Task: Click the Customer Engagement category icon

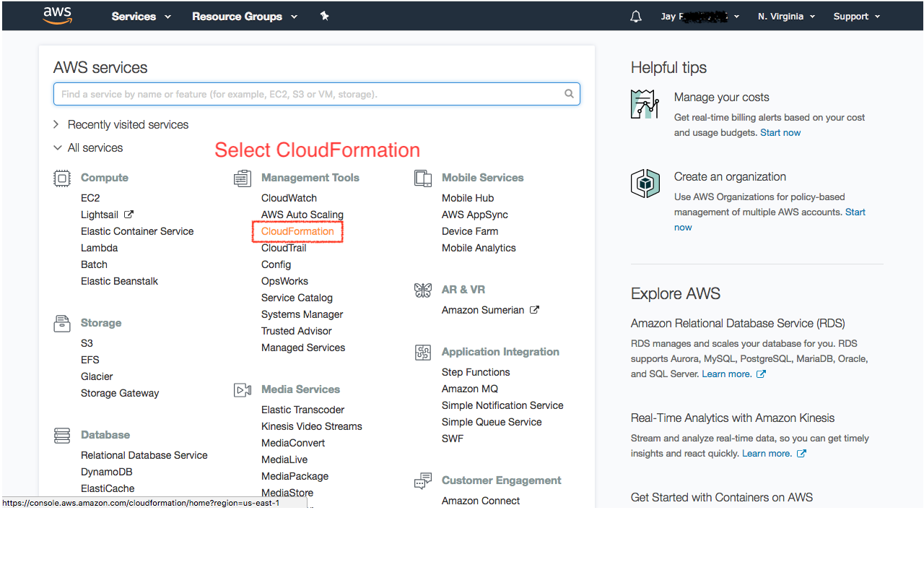Action: coord(423,480)
